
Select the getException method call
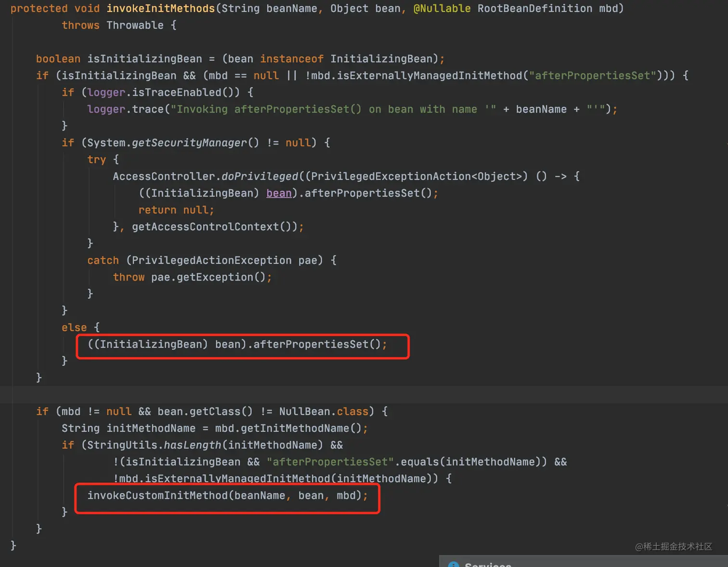(x=215, y=277)
